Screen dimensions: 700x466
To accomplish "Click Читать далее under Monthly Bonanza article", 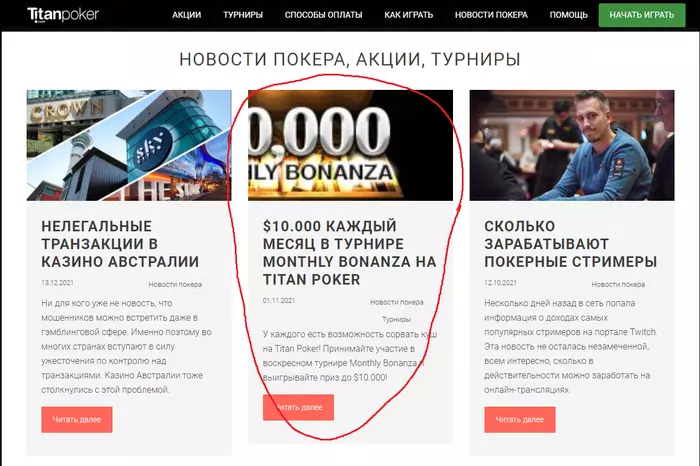I will 298,407.
